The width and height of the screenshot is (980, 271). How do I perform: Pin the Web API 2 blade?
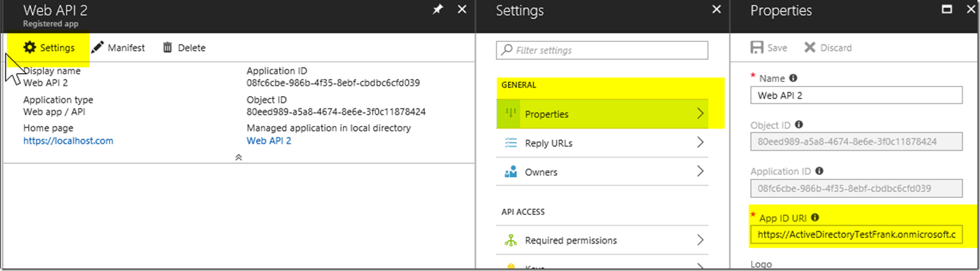pyautogui.click(x=438, y=11)
